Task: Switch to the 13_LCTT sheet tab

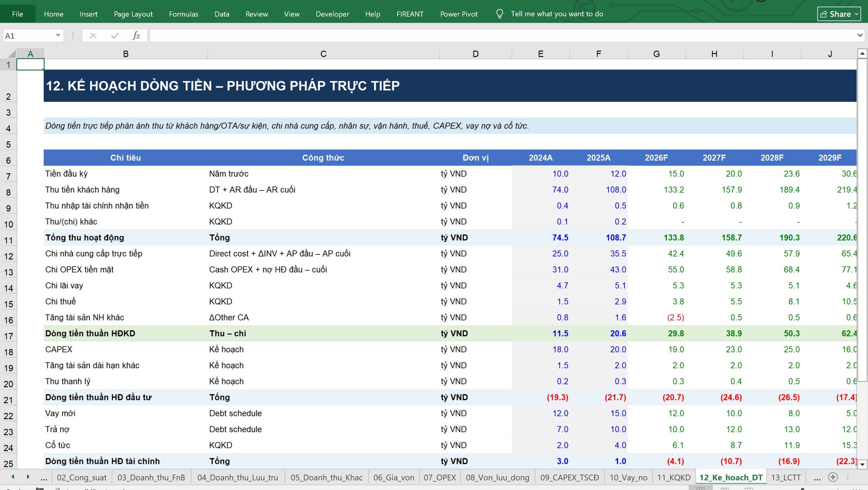Action: coord(785,477)
